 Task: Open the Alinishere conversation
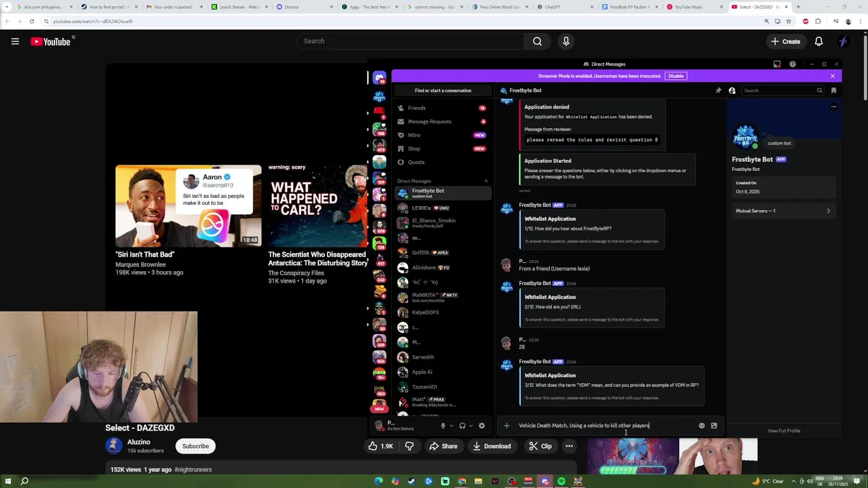(x=443, y=268)
